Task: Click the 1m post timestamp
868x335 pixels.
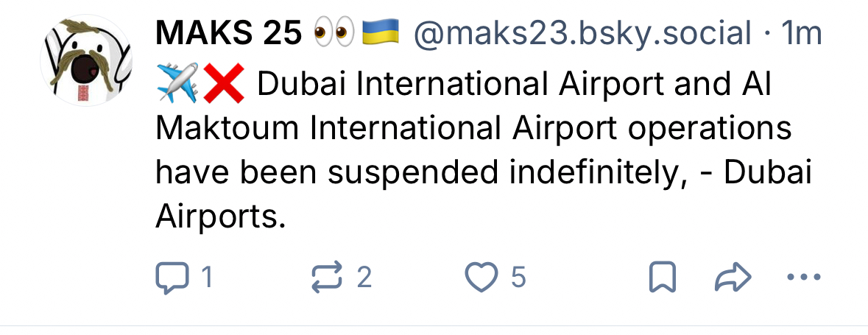Action: coord(801,33)
